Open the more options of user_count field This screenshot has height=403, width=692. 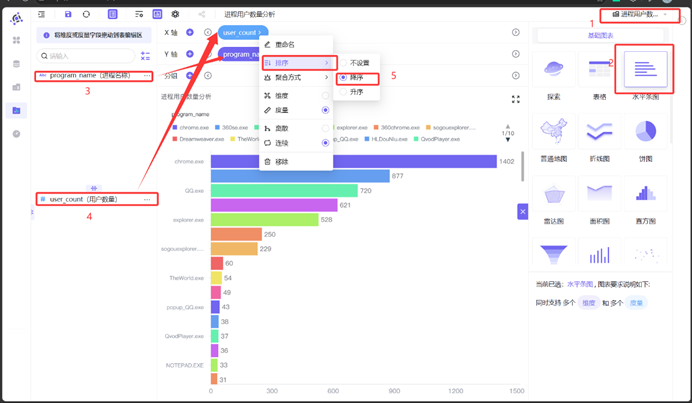pos(147,200)
